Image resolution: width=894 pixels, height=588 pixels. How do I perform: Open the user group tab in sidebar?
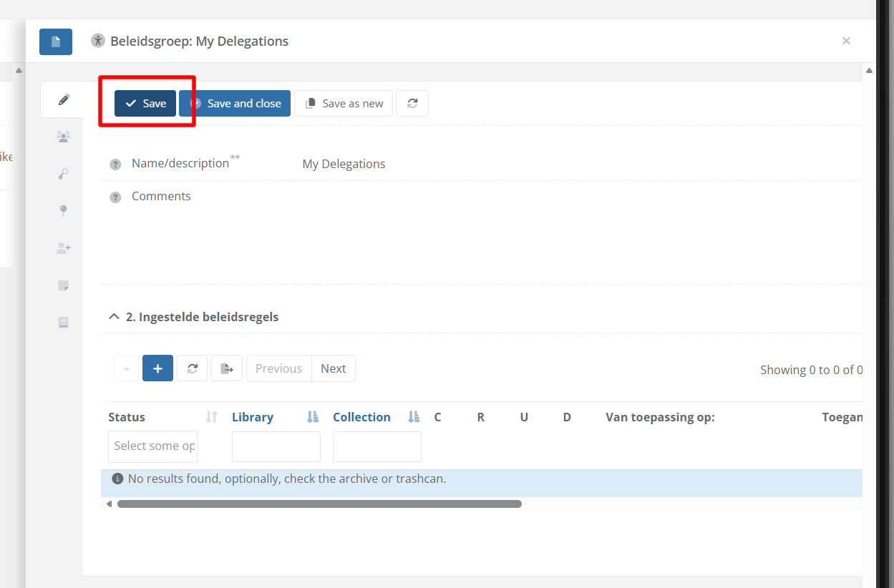(x=64, y=137)
